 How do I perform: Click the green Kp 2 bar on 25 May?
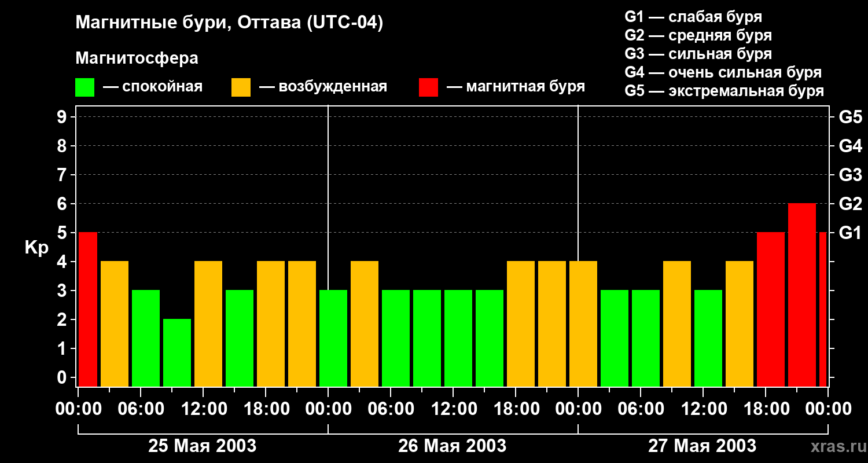coord(177,353)
